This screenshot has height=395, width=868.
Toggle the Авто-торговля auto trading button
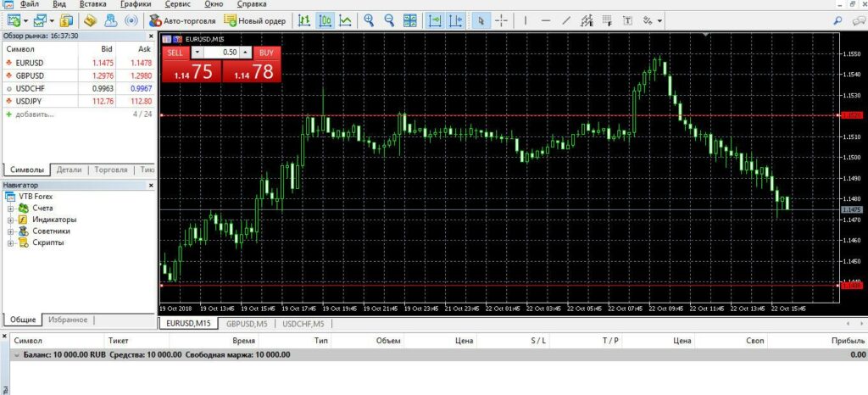pyautogui.click(x=182, y=19)
